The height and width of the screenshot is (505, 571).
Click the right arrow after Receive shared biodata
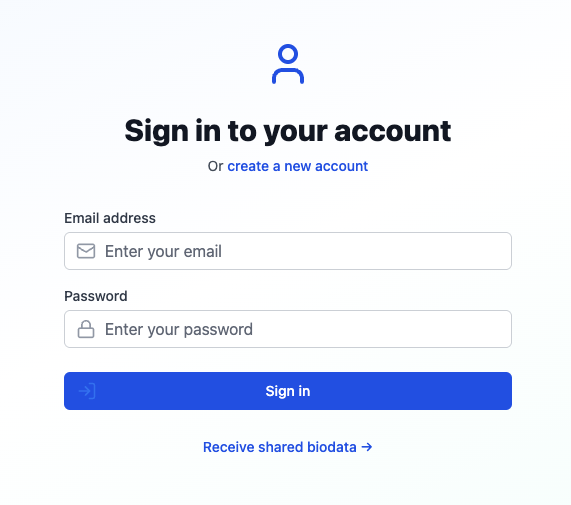click(x=367, y=447)
